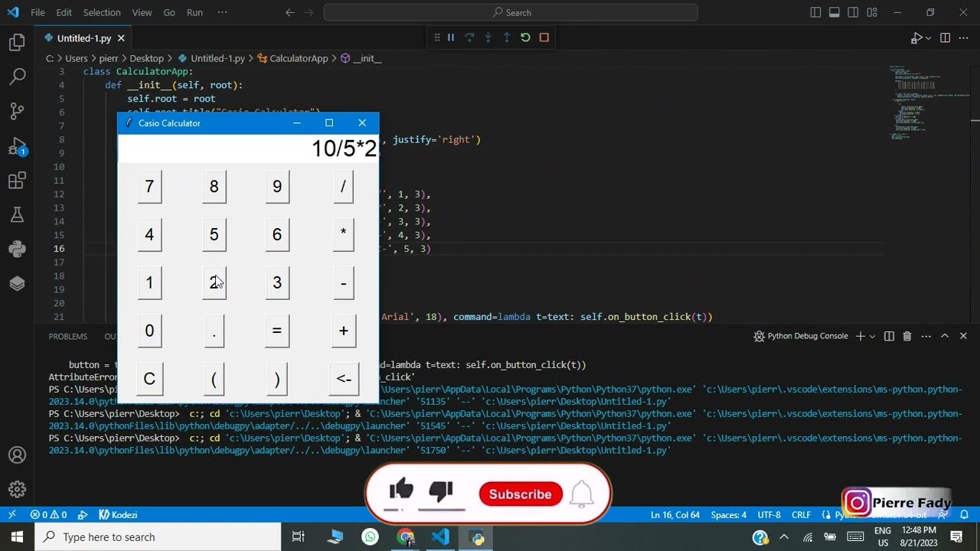Stop the debug session

544,37
